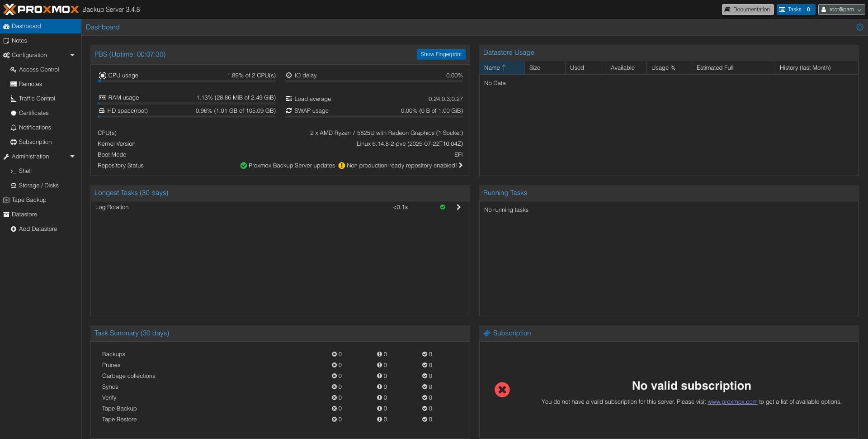This screenshot has height=439, width=868.
Task: Click the Access Control keys icon
Action: [x=14, y=70]
